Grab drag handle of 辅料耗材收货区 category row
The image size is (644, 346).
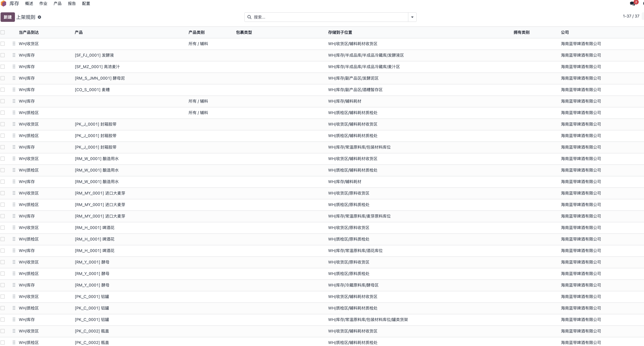click(x=14, y=44)
